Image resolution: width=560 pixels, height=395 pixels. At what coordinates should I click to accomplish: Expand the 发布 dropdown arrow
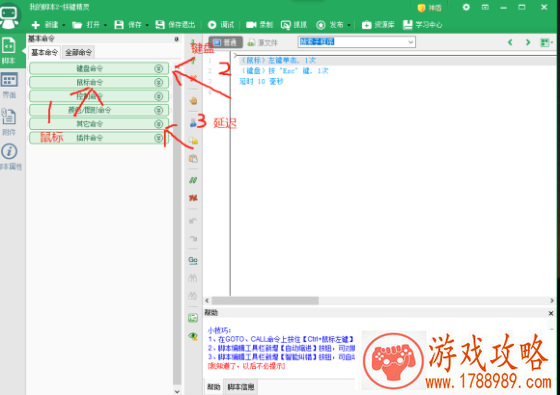(349, 25)
